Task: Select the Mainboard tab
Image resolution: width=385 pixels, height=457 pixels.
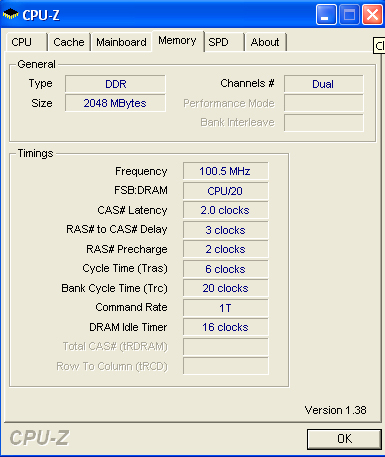Action: pos(121,42)
